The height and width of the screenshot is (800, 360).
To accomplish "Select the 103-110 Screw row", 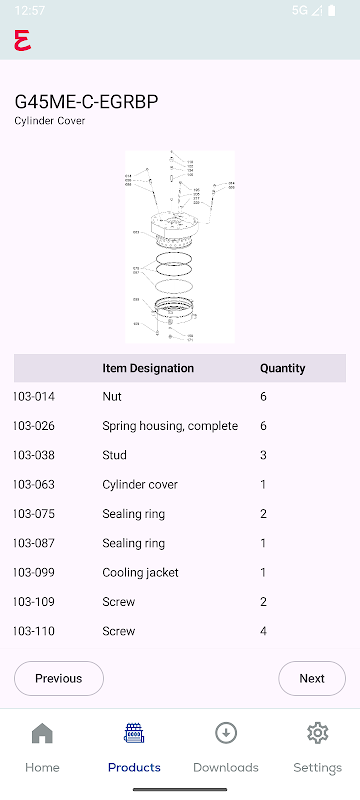I will pos(180,632).
